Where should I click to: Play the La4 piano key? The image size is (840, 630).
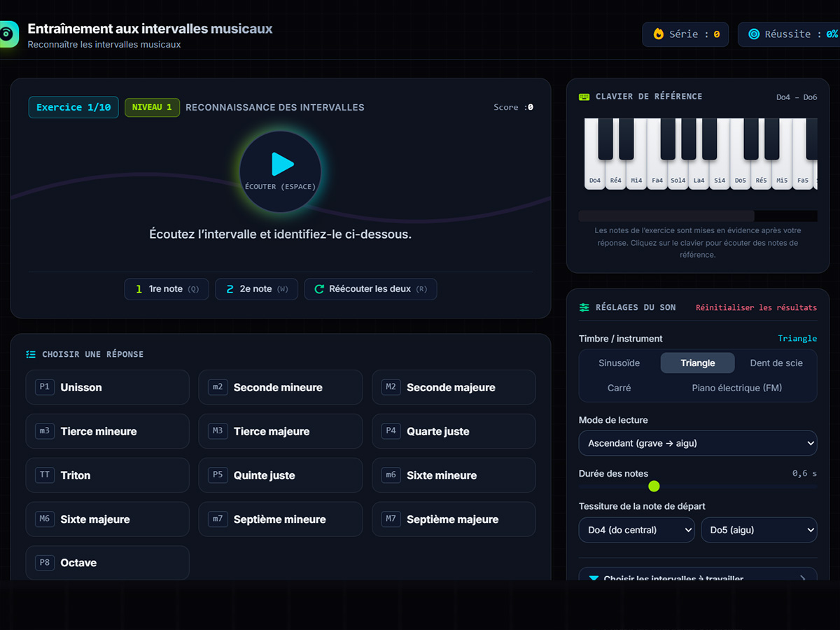[699, 175]
